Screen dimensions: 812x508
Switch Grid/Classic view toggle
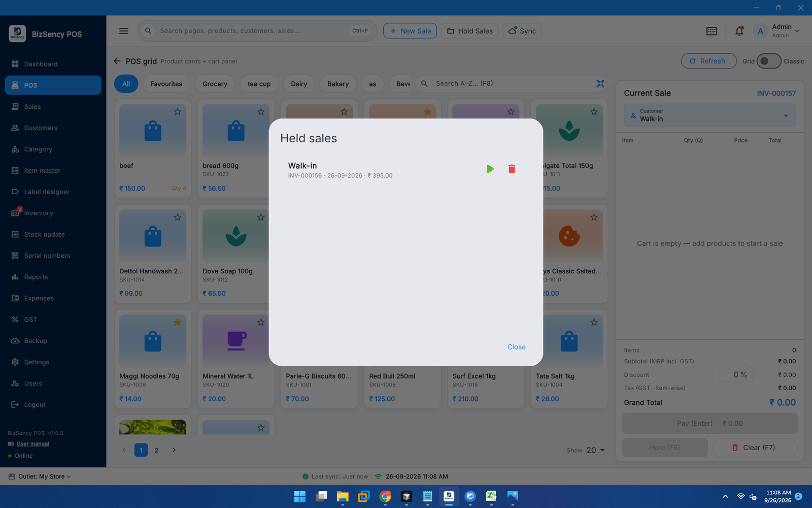(x=768, y=61)
